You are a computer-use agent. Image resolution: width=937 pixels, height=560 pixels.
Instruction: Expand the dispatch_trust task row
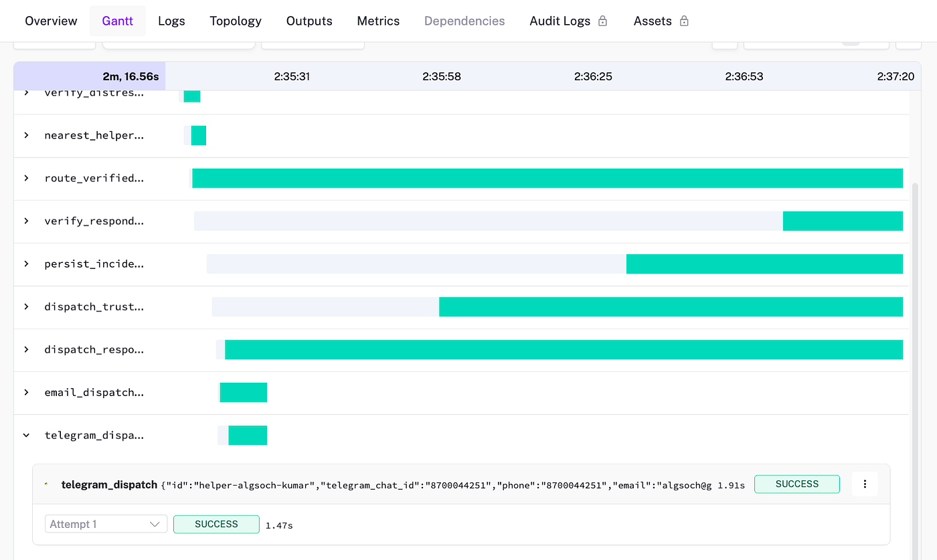pos(27,306)
